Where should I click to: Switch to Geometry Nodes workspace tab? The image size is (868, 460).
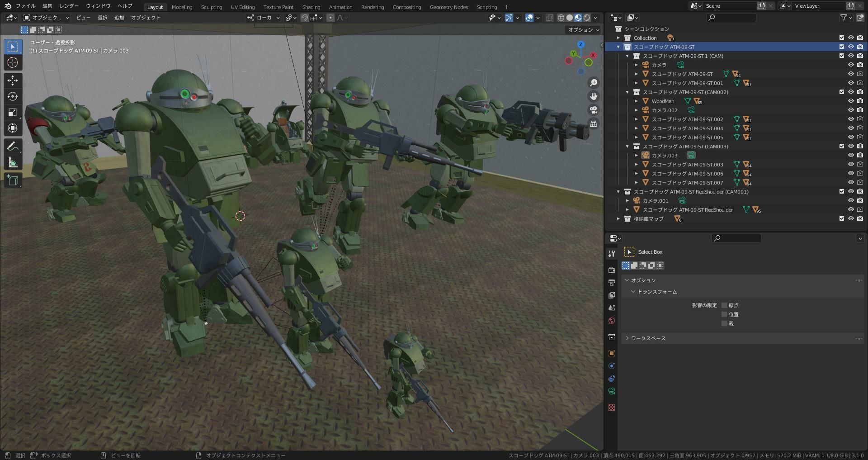449,7
